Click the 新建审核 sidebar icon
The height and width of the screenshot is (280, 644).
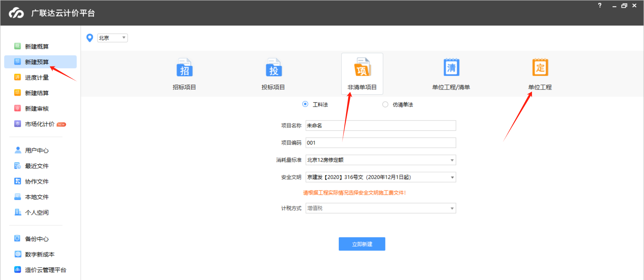[x=17, y=108]
